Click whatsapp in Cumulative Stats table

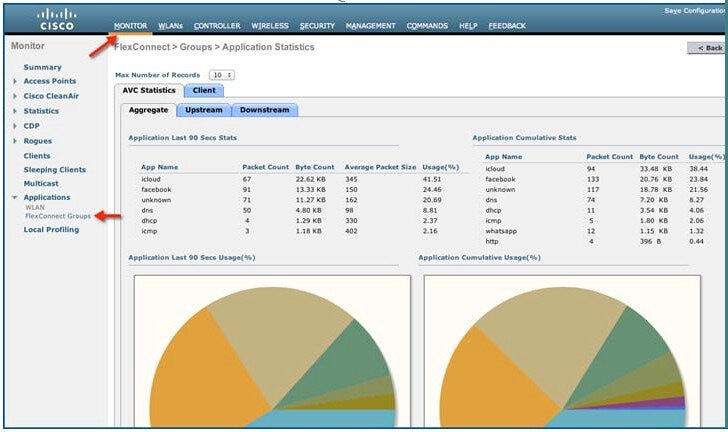501,231
